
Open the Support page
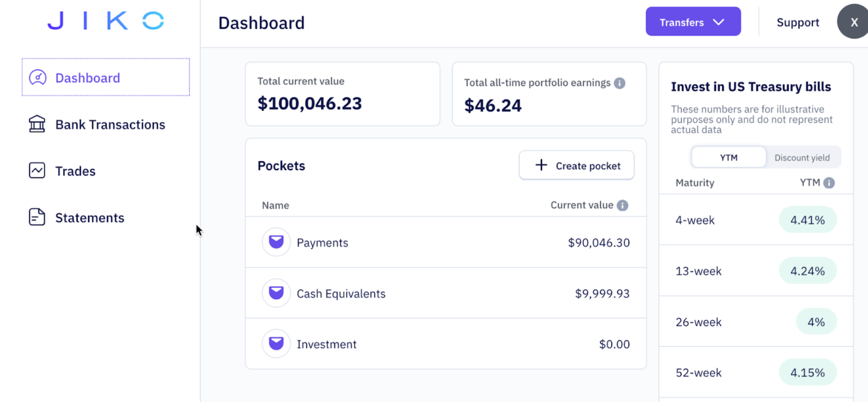(x=798, y=22)
